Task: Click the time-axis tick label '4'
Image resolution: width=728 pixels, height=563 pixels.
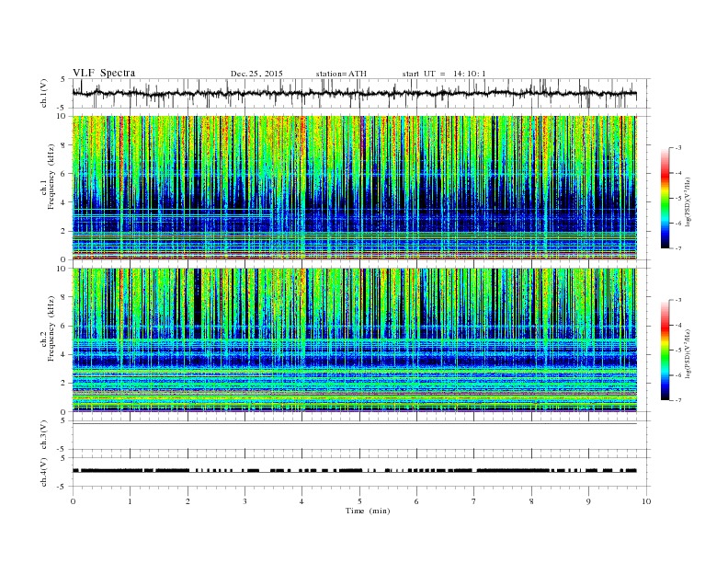Action: pyautogui.click(x=302, y=501)
